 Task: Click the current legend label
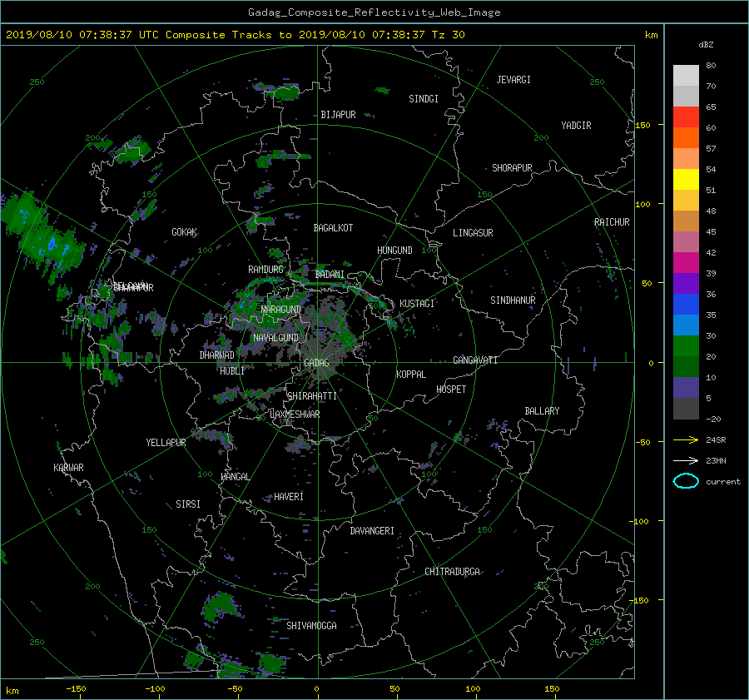(723, 482)
